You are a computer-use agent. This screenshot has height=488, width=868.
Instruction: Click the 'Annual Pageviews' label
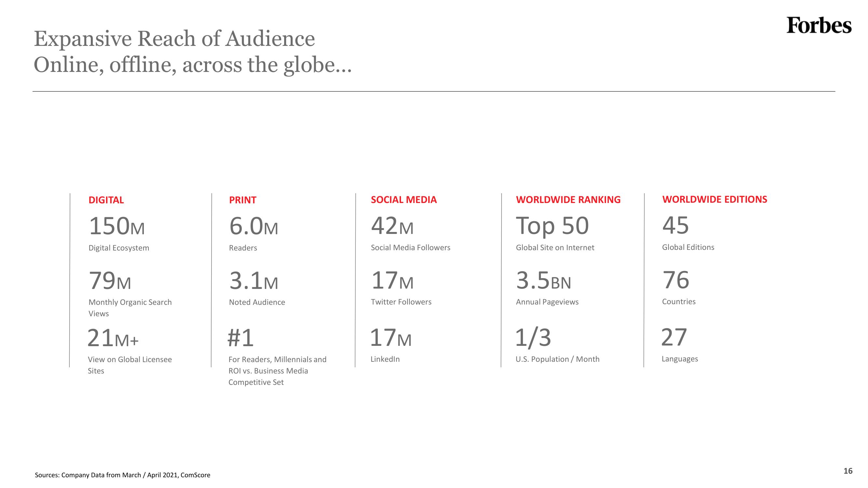547,302
